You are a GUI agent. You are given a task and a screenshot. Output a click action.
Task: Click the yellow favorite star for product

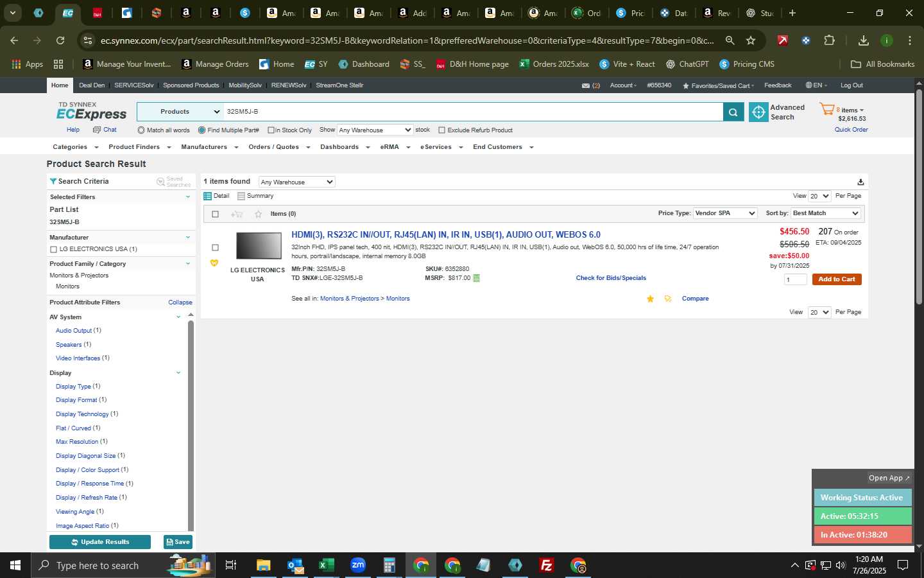point(650,299)
